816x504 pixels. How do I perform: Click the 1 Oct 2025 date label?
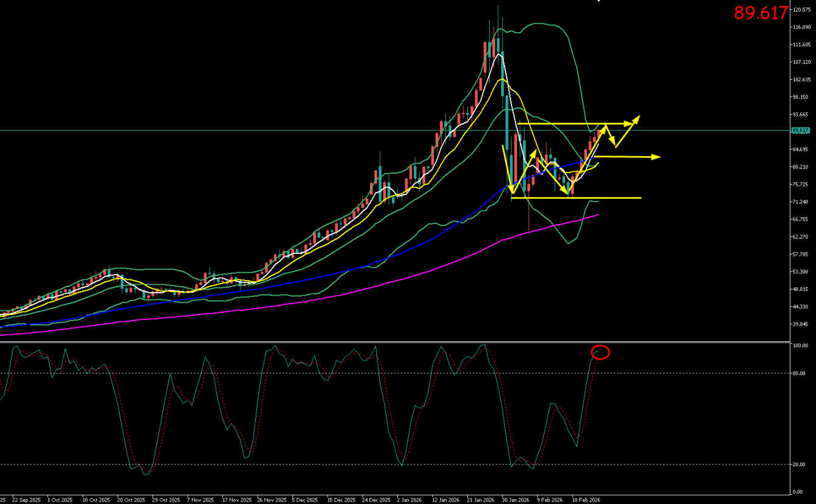click(x=59, y=500)
